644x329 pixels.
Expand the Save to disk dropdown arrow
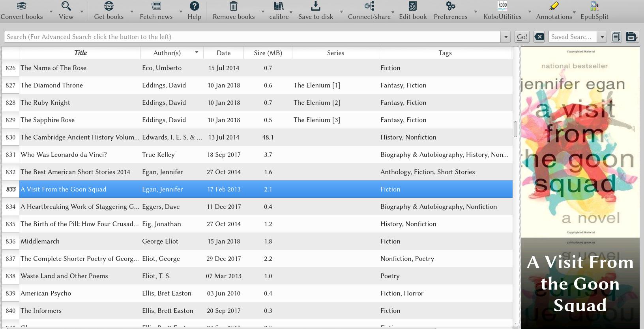[341, 11]
